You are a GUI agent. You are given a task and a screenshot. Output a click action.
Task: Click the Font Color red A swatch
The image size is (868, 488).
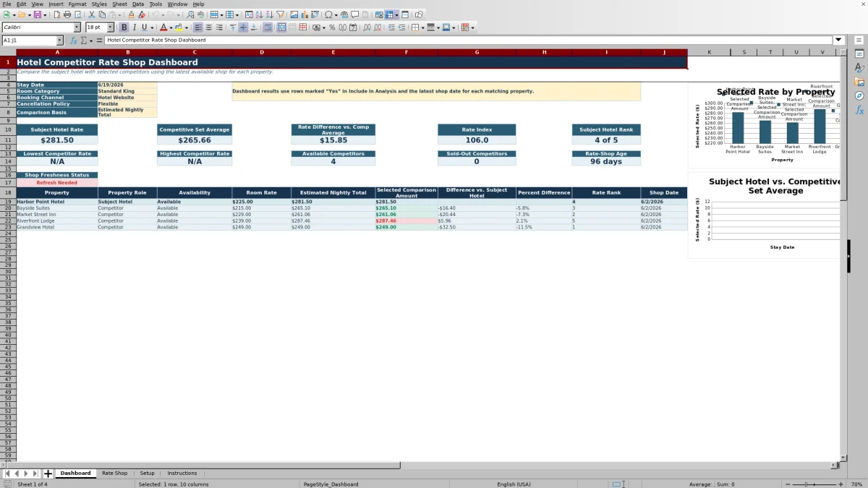pyautogui.click(x=163, y=27)
